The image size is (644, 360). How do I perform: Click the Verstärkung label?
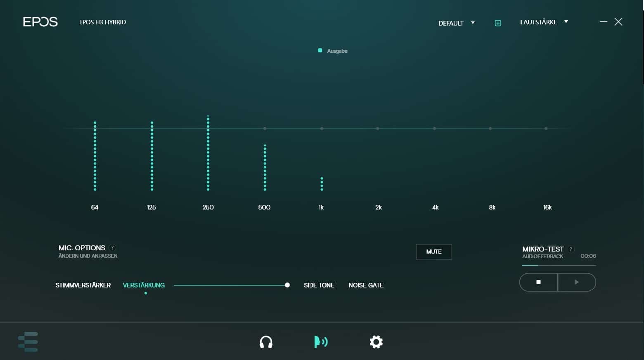(x=144, y=285)
